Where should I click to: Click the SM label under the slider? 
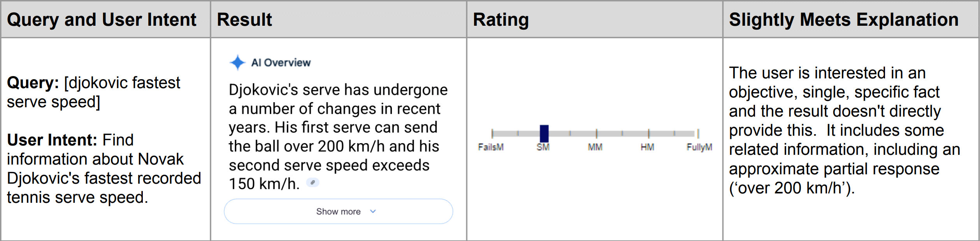(x=543, y=147)
